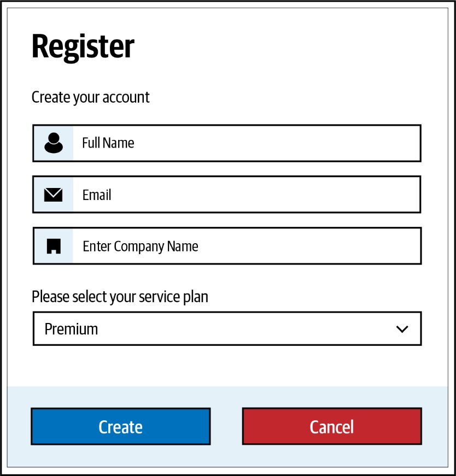This screenshot has height=476, width=456.
Task: Click the white "Cancel" label text
Action: click(x=332, y=427)
